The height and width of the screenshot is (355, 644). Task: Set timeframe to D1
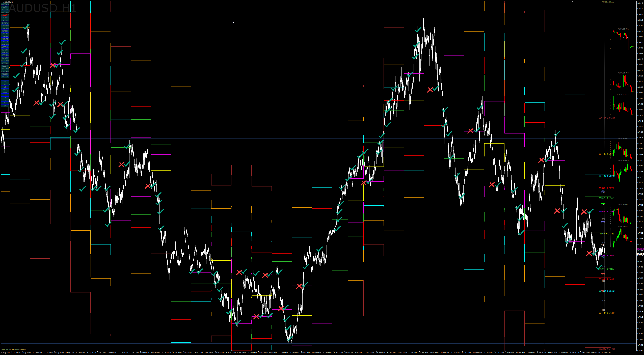[5, 100]
